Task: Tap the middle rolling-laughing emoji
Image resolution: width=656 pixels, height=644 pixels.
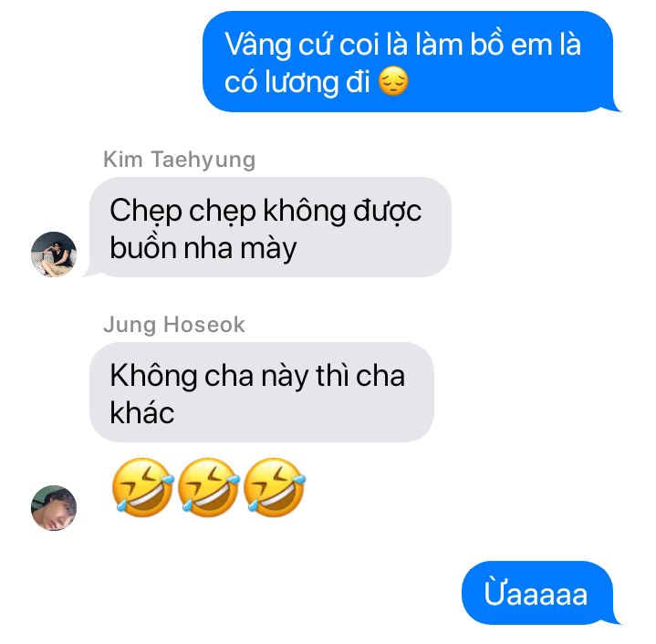Action: coord(208,488)
